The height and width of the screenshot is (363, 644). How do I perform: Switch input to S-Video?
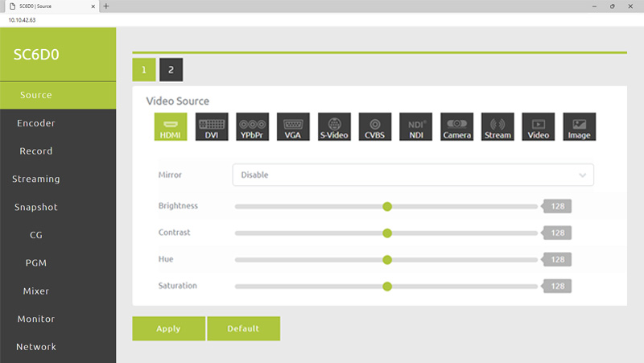[x=334, y=127]
